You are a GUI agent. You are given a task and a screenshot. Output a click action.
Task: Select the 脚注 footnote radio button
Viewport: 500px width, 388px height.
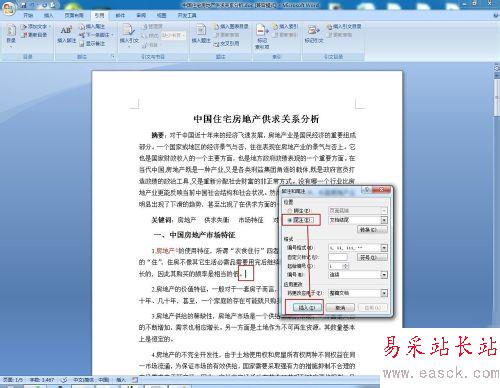[x=289, y=211]
